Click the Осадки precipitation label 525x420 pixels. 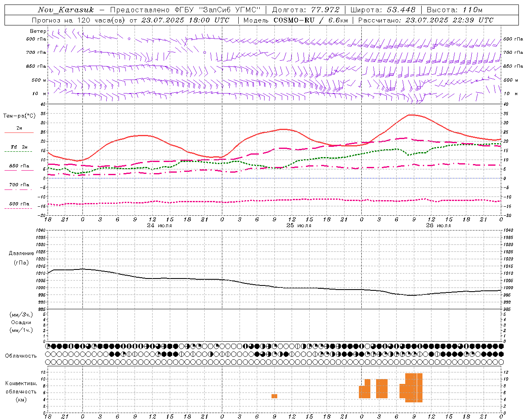pyautogui.click(x=21, y=322)
